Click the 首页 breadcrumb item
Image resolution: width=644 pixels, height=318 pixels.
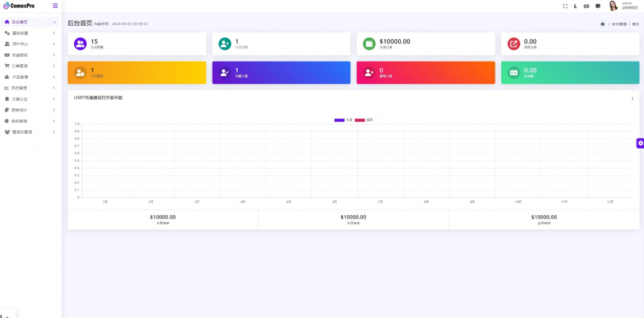(635, 25)
